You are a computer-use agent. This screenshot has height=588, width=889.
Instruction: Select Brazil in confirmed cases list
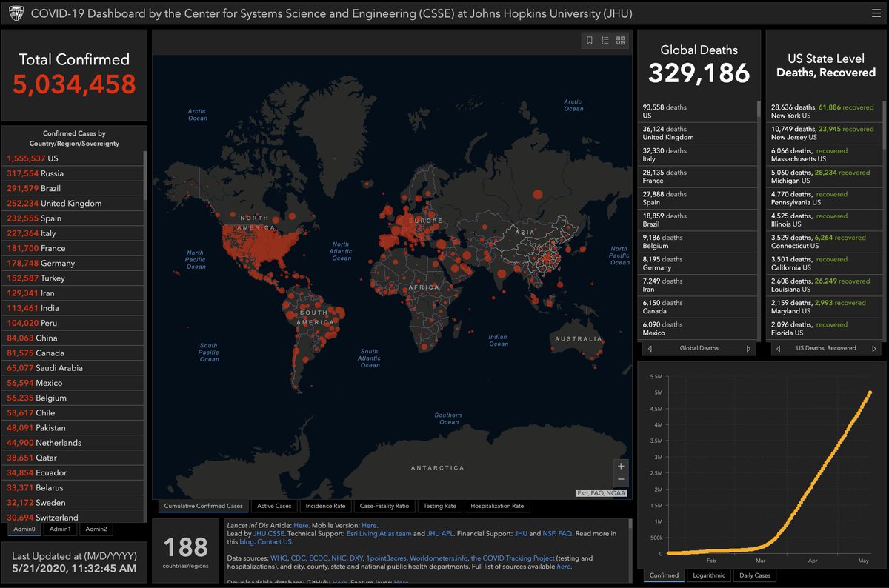pos(73,188)
